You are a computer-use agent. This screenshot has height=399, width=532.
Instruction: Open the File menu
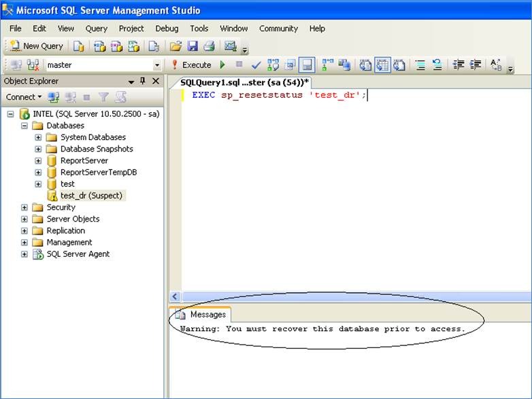tap(16, 29)
